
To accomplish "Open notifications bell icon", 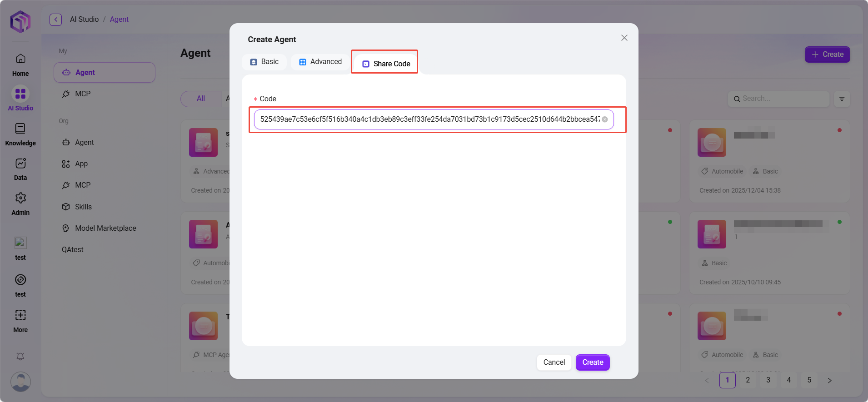I will 20,357.
